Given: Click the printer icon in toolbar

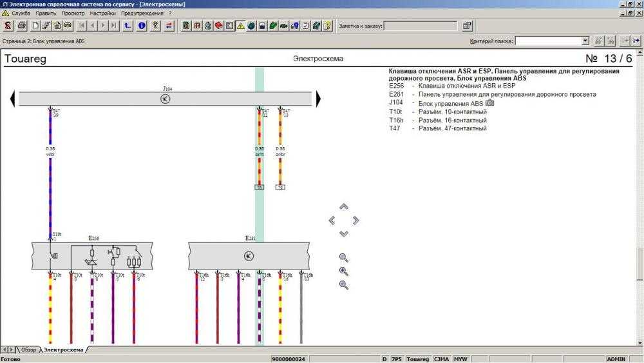Looking at the screenshot, I should click(x=22, y=26).
